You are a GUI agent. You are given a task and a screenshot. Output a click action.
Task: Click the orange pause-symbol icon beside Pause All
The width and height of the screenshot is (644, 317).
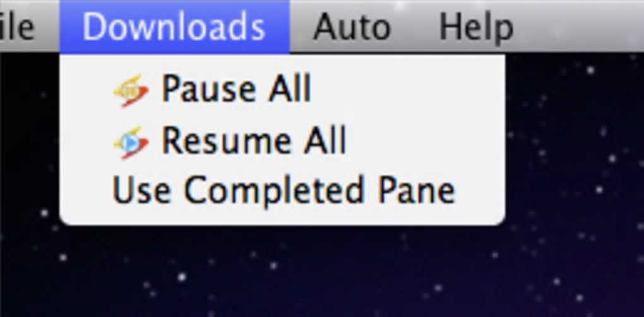(x=131, y=91)
